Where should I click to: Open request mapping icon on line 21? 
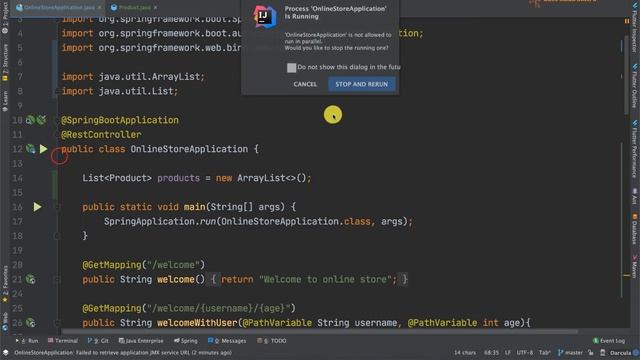31,279
